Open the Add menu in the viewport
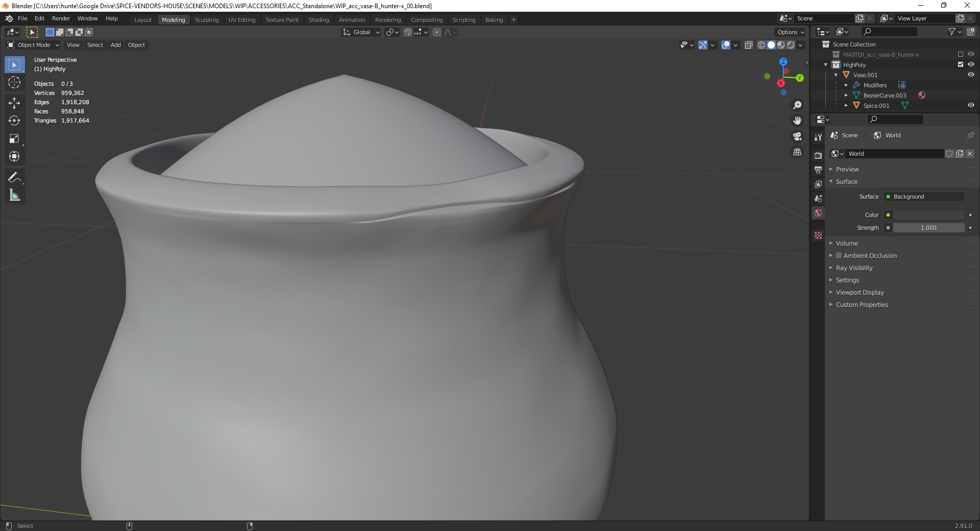The image size is (980, 531). pyautogui.click(x=116, y=45)
